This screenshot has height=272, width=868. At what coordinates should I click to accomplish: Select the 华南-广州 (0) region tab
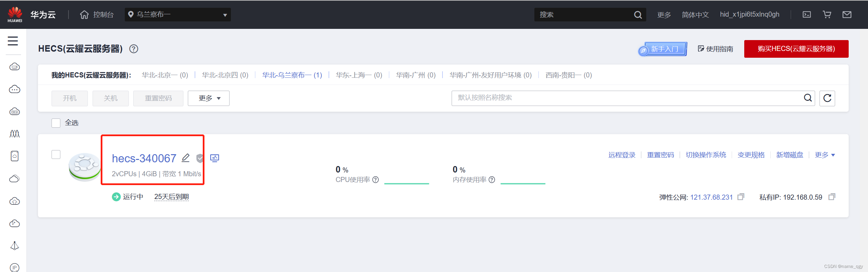click(416, 75)
